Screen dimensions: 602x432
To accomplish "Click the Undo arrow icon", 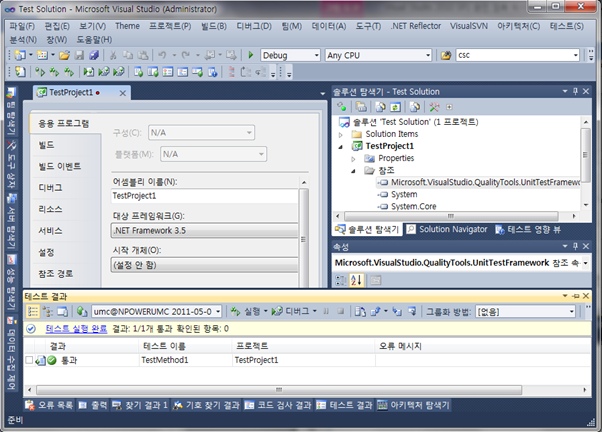I will pos(162,55).
